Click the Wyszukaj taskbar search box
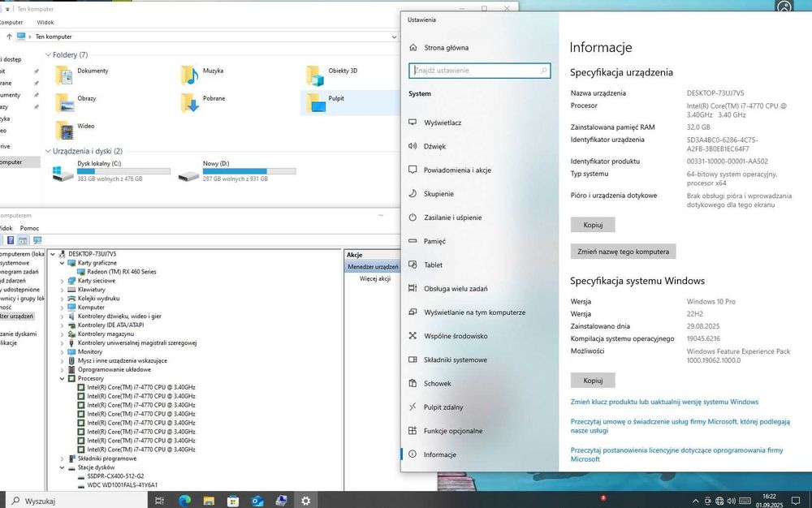Viewport: 812px width, 508px height. 78,501
